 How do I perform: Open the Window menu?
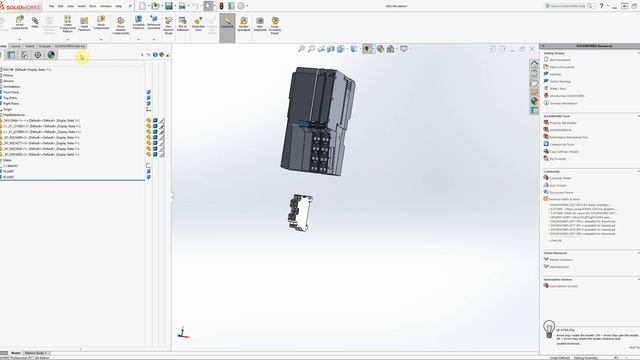(106, 6)
